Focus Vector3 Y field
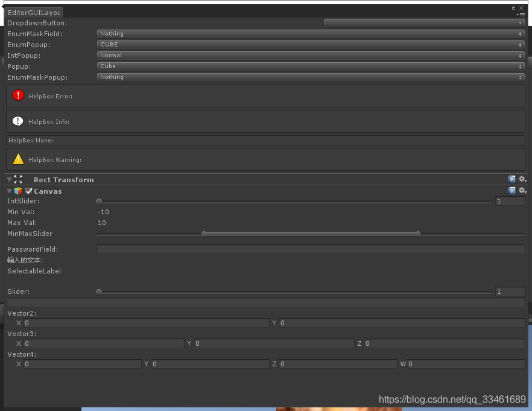532x411 pixels. 274,343
